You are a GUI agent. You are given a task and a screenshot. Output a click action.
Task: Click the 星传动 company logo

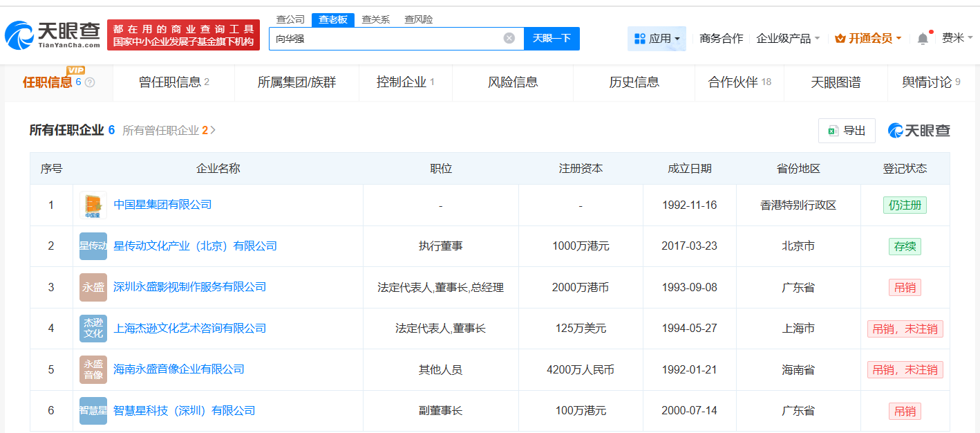pyautogui.click(x=93, y=246)
